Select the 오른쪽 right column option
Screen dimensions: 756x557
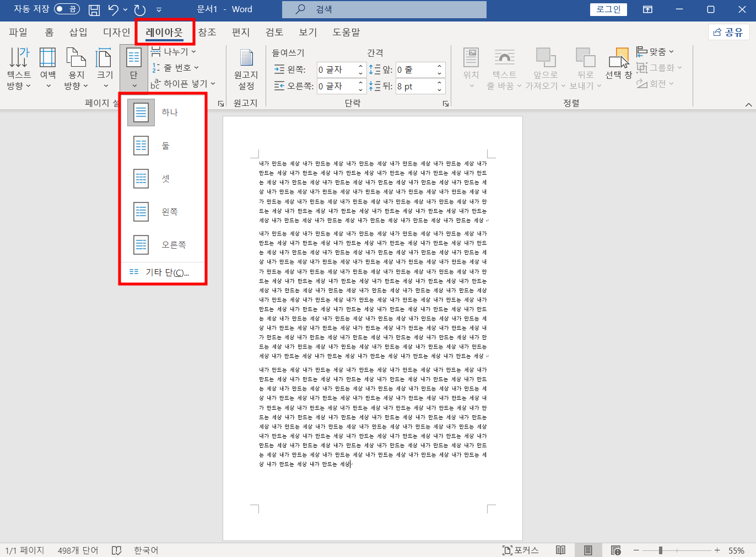coord(163,245)
